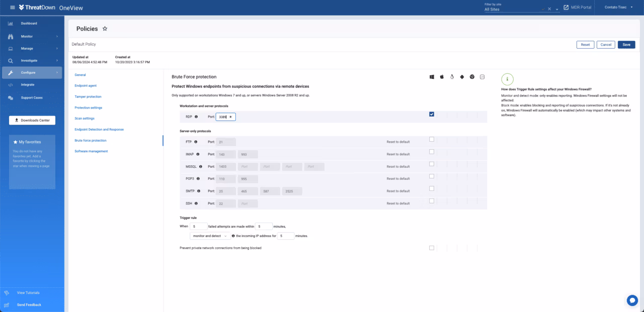Screen dimensions: 644x312
Task: Click the Monitor binoculars icon
Action: pyautogui.click(x=10, y=36)
